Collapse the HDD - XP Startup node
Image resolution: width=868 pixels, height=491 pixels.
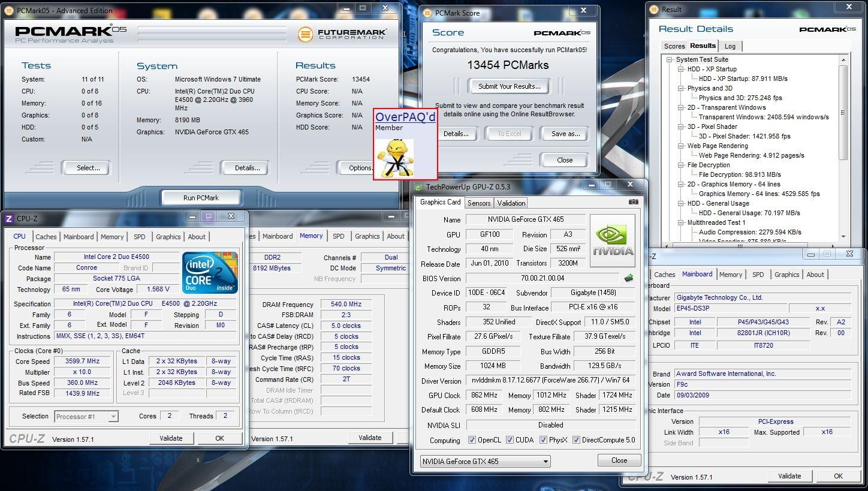(681, 70)
